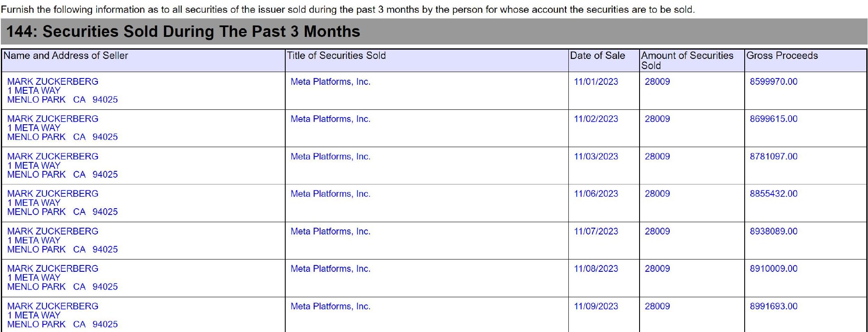Viewport: 868px width, 332px height.
Task: Click the 'Gross Proceeds' column header
Action: coord(782,56)
